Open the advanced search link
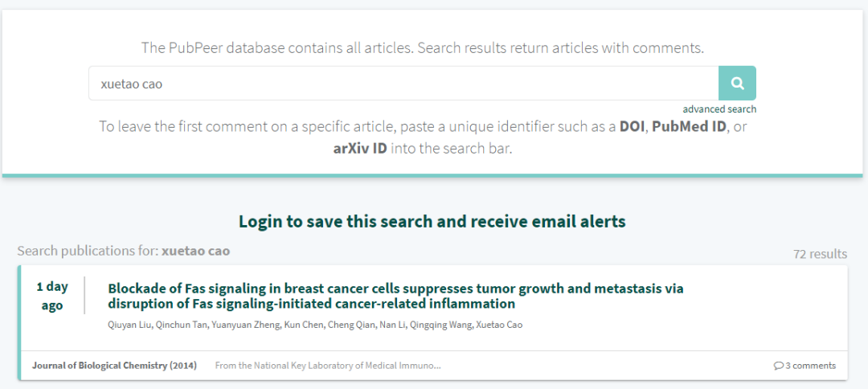Image resolution: width=868 pixels, height=389 pixels. (x=719, y=109)
